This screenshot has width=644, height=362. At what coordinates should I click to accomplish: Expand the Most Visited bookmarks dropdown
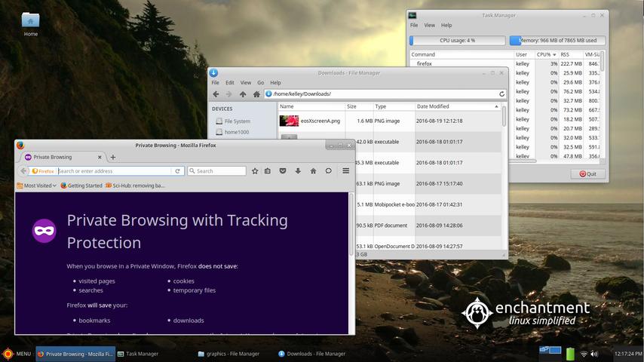tap(40, 186)
